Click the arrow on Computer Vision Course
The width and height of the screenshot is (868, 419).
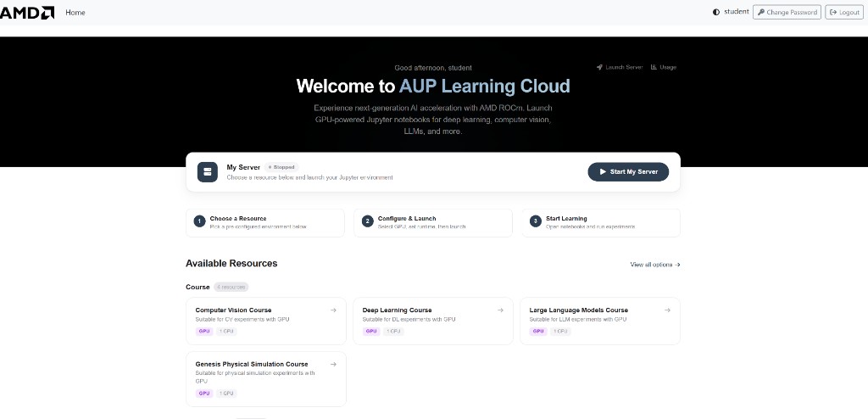(333, 310)
